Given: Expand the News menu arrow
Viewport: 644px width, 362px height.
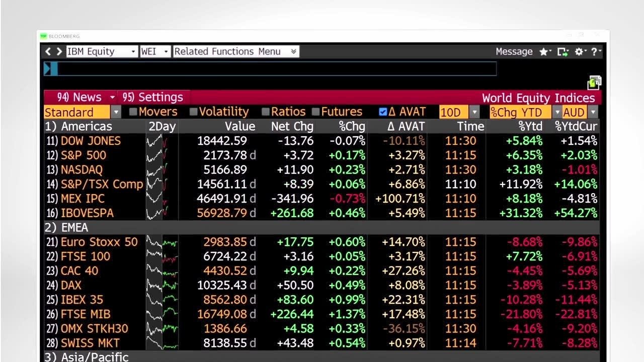Looking at the screenshot, I should [112, 98].
